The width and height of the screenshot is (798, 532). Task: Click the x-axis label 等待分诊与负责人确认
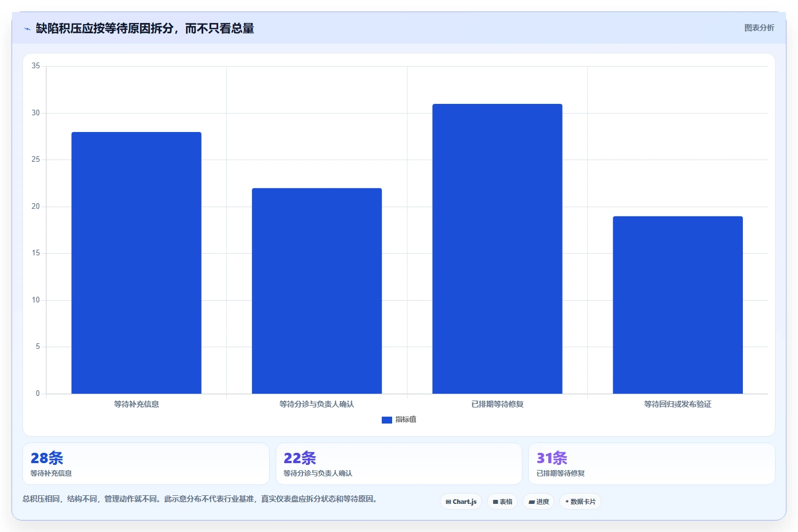click(317, 404)
